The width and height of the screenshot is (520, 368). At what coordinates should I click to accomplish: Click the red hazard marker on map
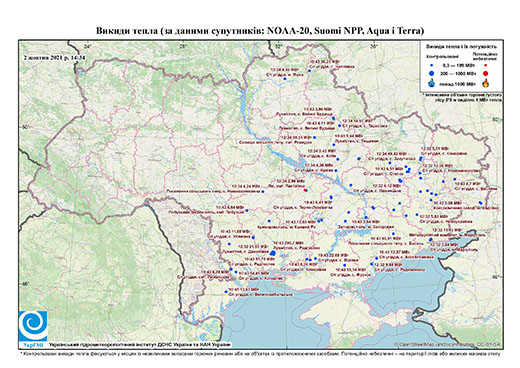(306, 190)
